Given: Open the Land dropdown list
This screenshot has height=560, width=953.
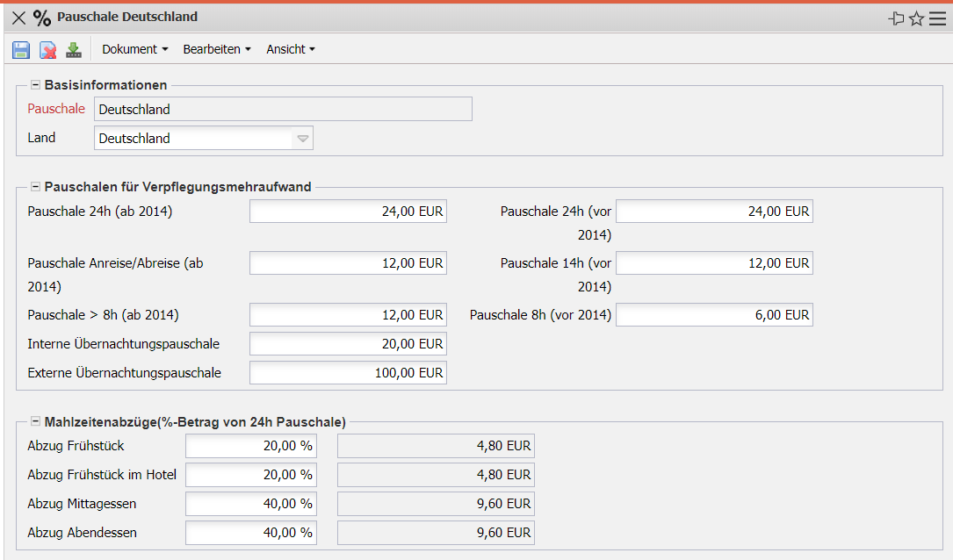Looking at the screenshot, I should (302, 139).
